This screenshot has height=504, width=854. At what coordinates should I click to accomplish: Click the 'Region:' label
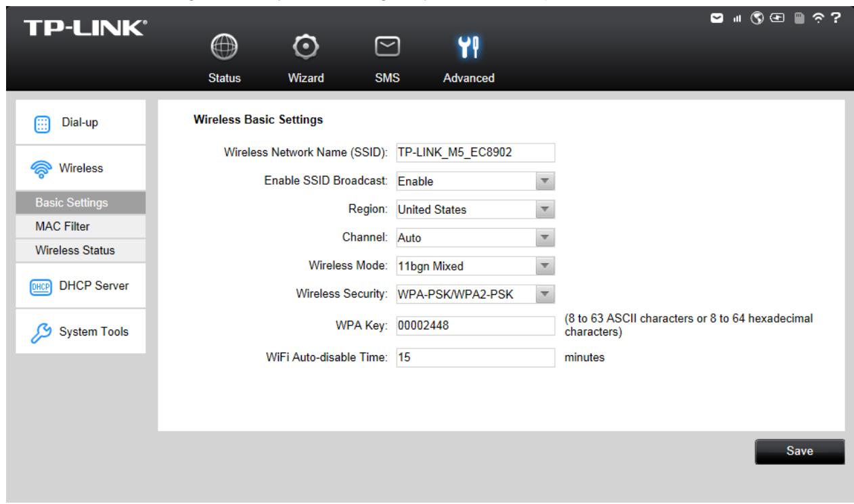(369, 210)
